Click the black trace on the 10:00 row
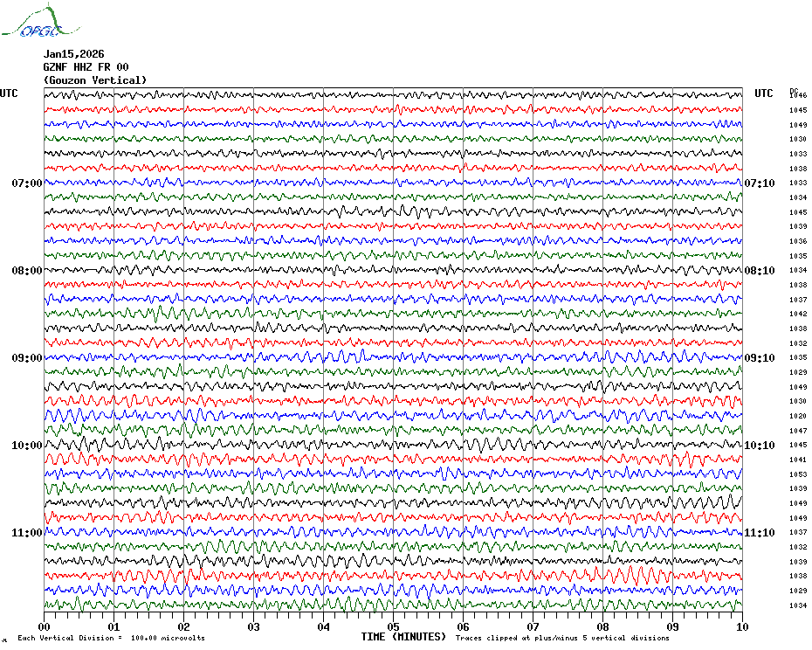Viewport: 812px width, 650px height. point(394,445)
